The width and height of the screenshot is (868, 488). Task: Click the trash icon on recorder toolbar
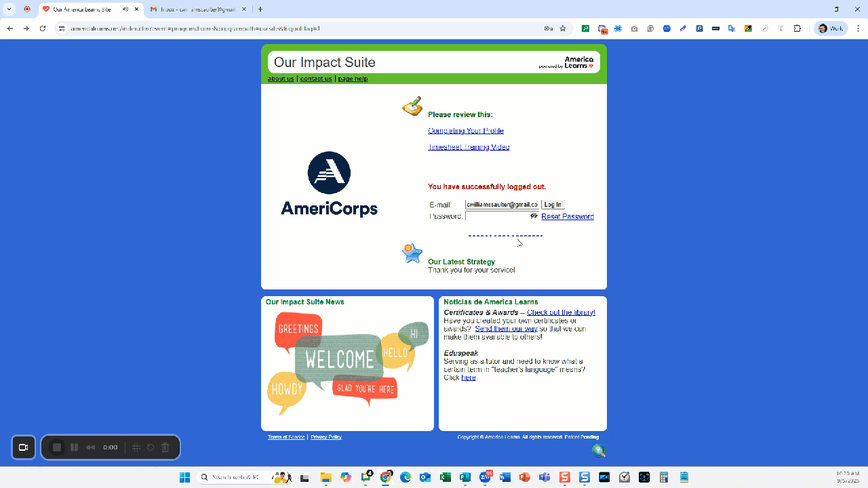[165, 447]
